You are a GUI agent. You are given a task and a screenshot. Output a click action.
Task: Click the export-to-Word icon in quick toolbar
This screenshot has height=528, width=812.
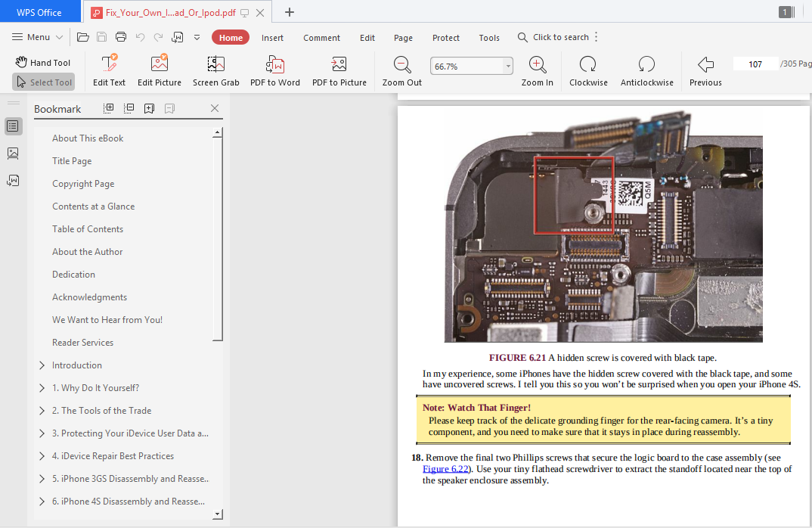click(178, 37)
